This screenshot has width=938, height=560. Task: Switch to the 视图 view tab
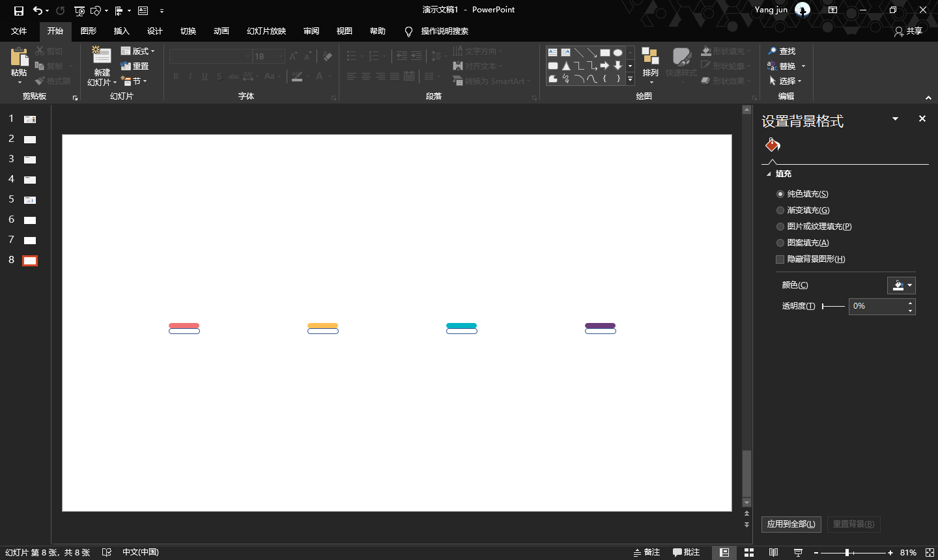[x=344, y=31]
